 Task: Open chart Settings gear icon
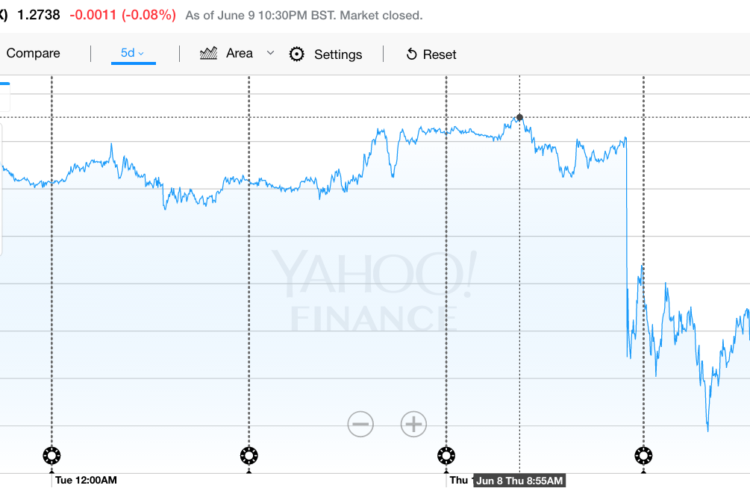[297, 54]
